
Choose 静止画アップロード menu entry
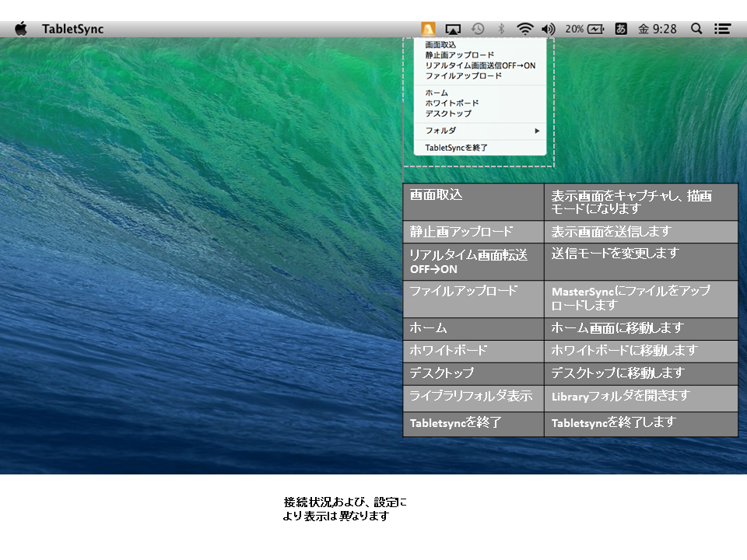[x=459, y=55]
